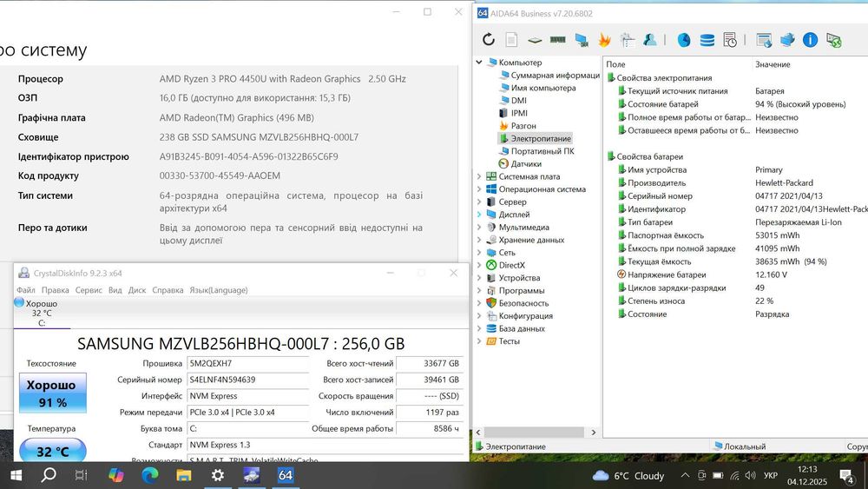Click the Refresh icon in AIDA64 toolbar
Viewport: 868px width, 489px height.
[x=488, y=39]
